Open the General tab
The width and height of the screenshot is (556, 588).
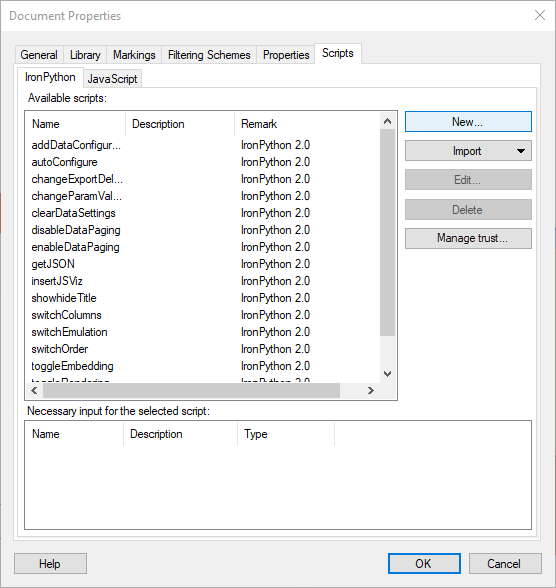(39, 55)
